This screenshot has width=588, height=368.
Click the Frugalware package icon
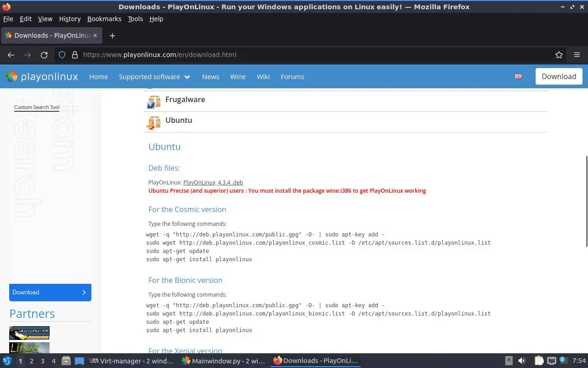(154, 101)
